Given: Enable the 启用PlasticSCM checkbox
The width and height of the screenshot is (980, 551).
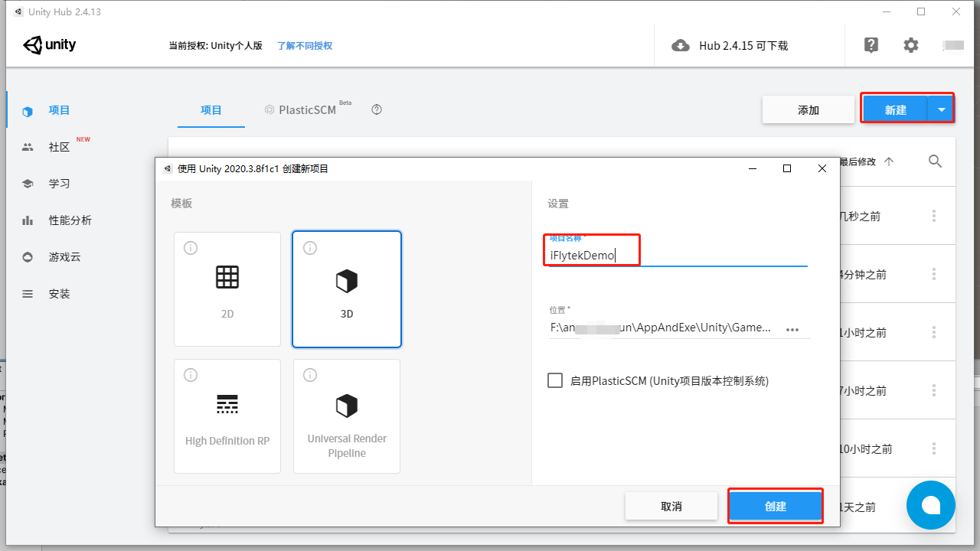Looking at the screenshot, I should tap(555, 380).
